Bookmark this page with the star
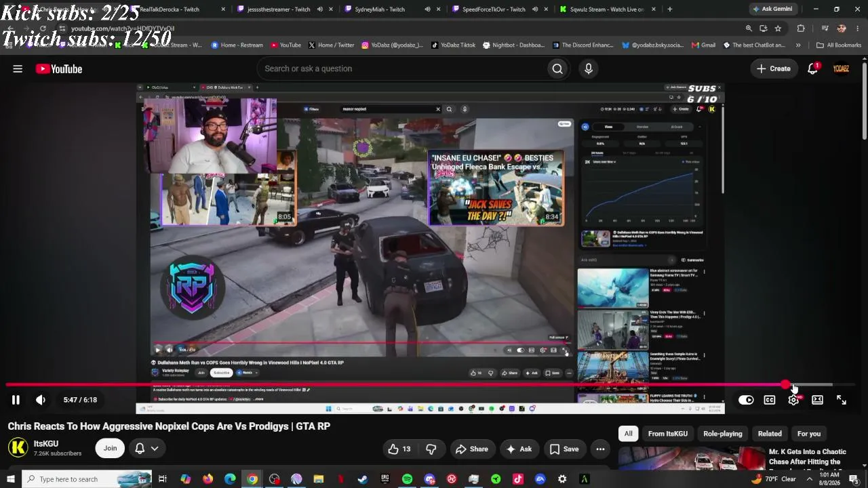This screenshot has width=868, height=488. pyautogui.click(x=778, y=28)
